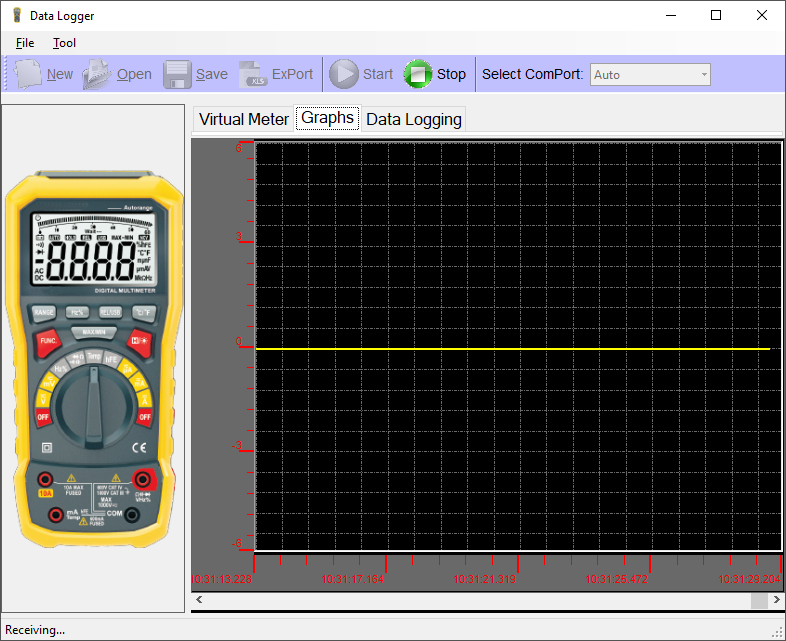Click the Save floppy disk icon
Image resolution: width=786 pixels, height=641 pixels.
(177, 74)
